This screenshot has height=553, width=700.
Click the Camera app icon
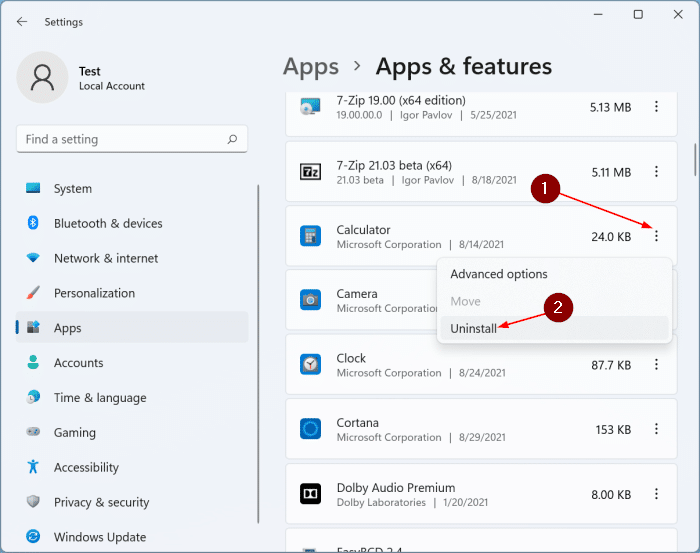(x=310, y=300)
